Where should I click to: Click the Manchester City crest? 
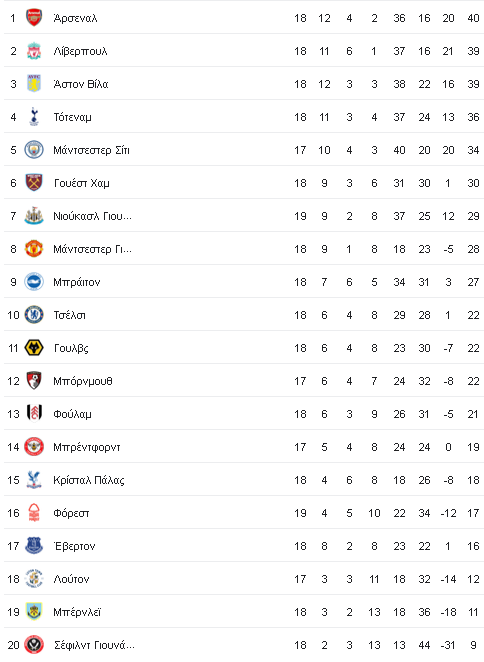(34, 150)
